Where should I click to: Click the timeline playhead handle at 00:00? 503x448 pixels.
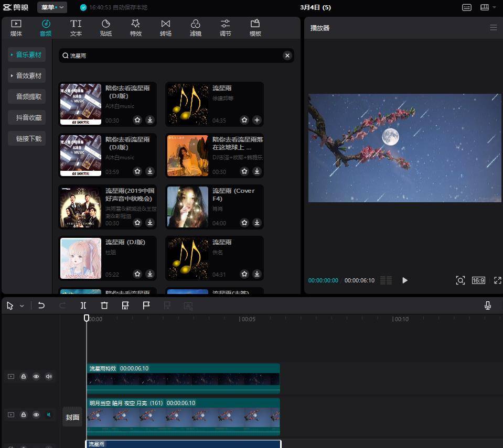click(87, 318)
